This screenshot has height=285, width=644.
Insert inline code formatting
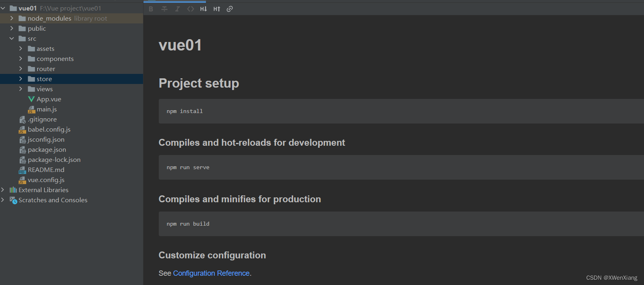(x=191, y=9)
